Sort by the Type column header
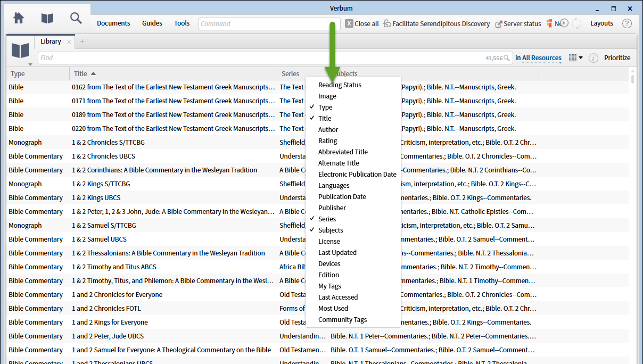This screenshot has height=364, width=643. 38,73
